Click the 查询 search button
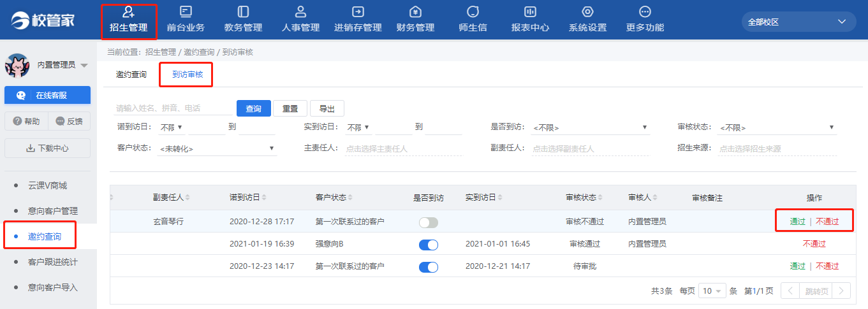This screenshot has height=309, width=868. [x=254, y=108]
